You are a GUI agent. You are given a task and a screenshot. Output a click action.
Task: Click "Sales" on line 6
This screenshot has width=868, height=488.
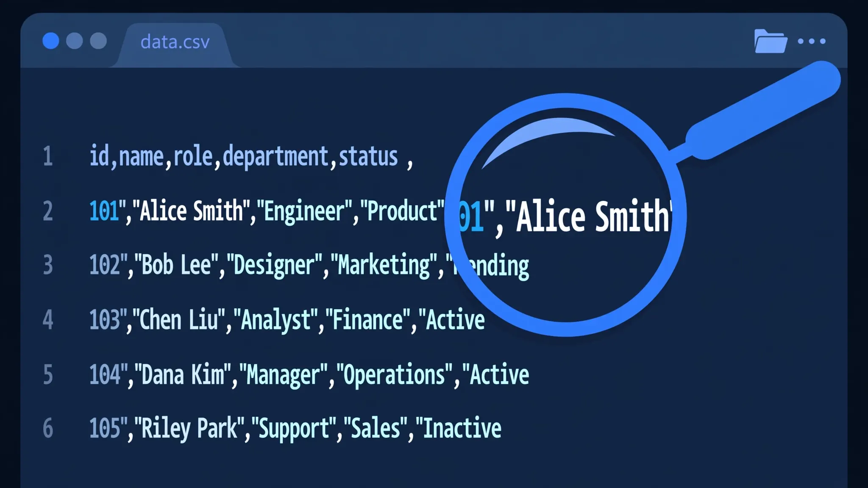376,428
